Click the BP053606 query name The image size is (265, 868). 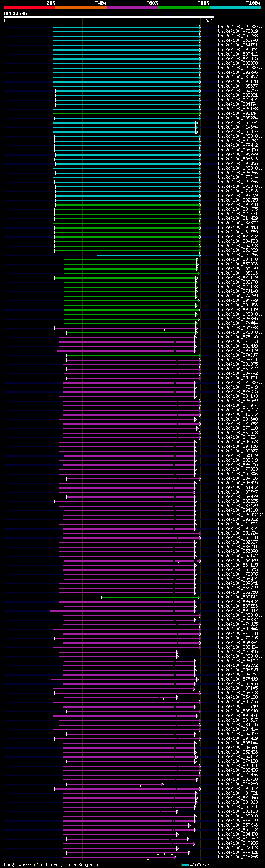16,13
